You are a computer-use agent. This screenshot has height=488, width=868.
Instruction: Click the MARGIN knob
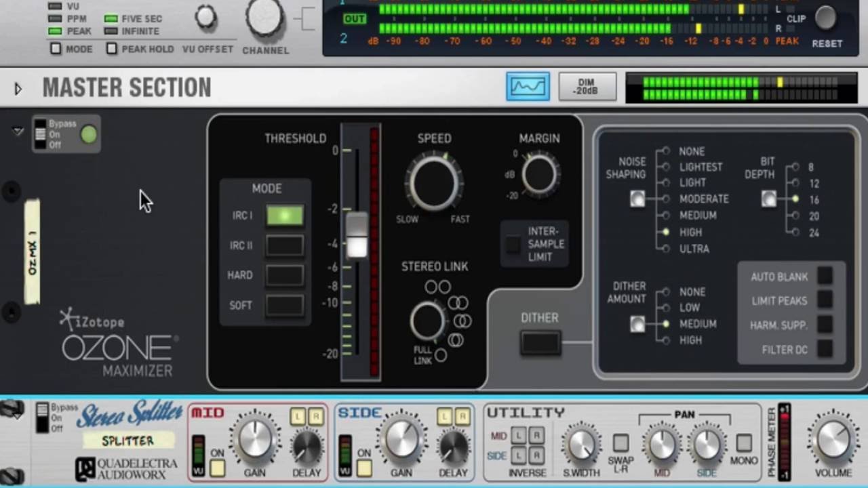[539, 175]
